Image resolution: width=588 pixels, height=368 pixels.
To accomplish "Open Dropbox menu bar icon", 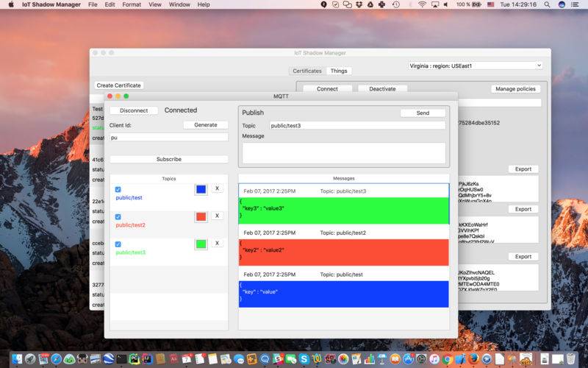I will pyautogui.click(x=359, y=4).
